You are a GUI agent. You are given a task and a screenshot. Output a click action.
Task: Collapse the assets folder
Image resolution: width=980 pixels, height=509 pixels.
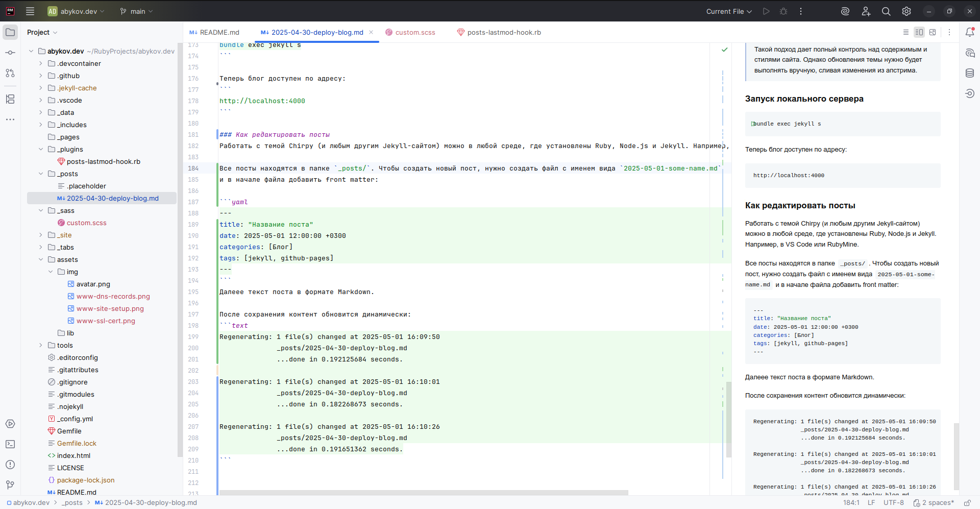pyautogui.click(x=41, y=259)
